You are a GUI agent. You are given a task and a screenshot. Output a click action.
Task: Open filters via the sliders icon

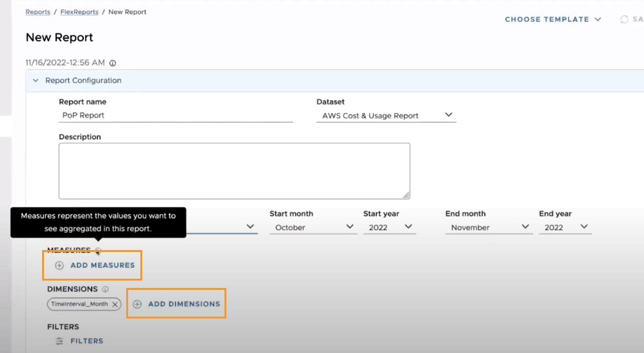click(59, 341)
